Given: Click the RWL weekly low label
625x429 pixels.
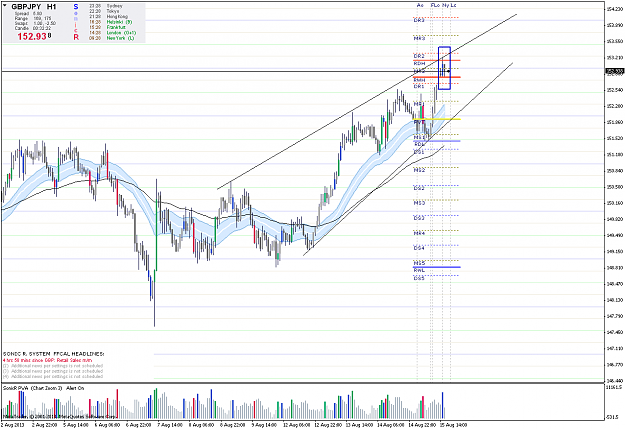Looking at the screenshot, I should point(419,270).
